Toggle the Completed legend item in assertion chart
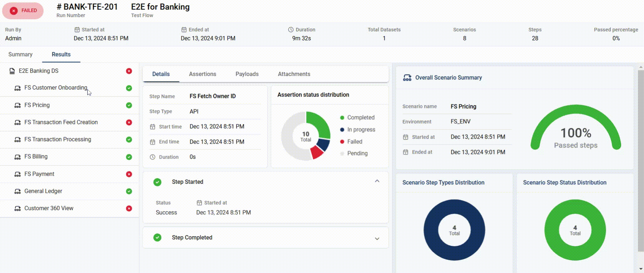The height and width of the screenshot is (273, 644). [357, 118]
